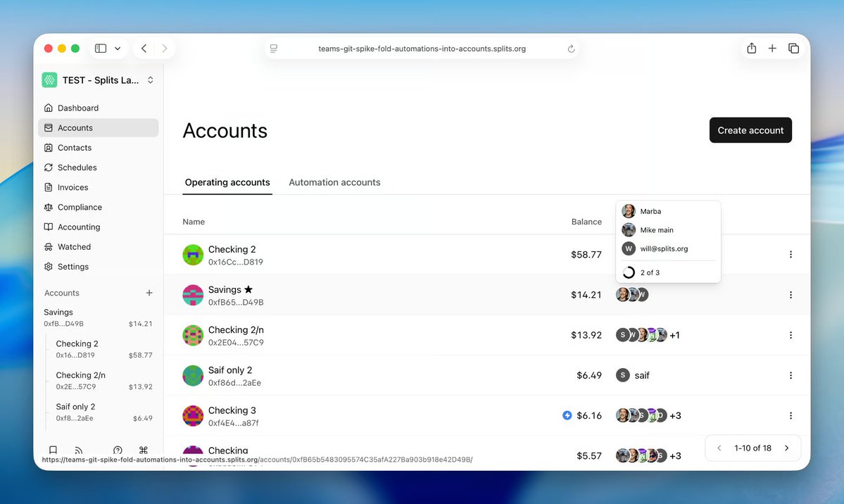This screenshot has height=504, width=844.
Task: Click the Savings signer avatars group
Action: pyautogui.click(x=632, y=294)
